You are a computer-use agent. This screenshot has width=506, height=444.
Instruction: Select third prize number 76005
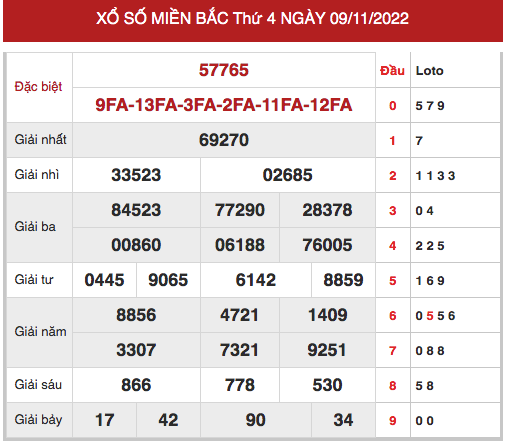[327, 245]
